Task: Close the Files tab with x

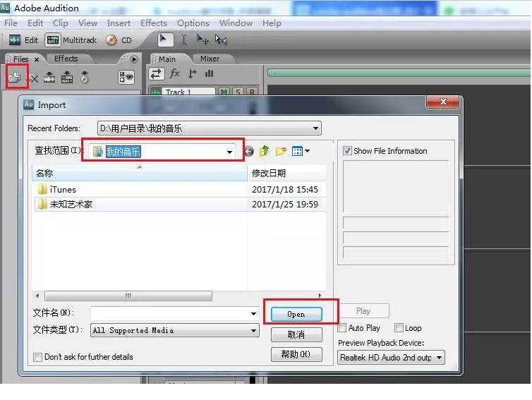Action: point(37,60)
